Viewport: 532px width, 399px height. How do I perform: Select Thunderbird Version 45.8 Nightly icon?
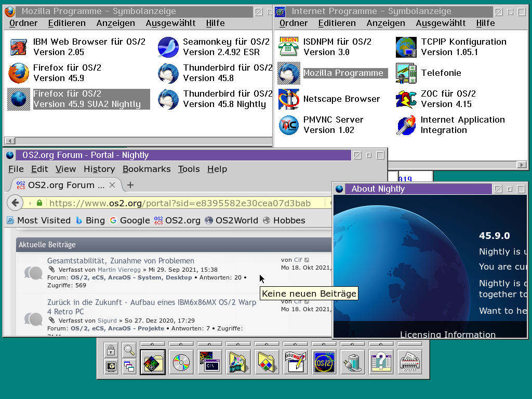168,99
